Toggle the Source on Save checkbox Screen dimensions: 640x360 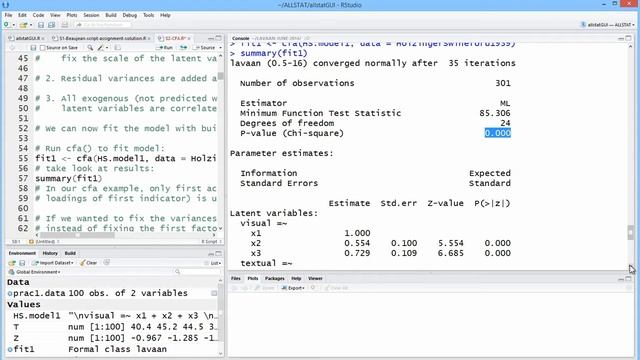tap(42, 48)
